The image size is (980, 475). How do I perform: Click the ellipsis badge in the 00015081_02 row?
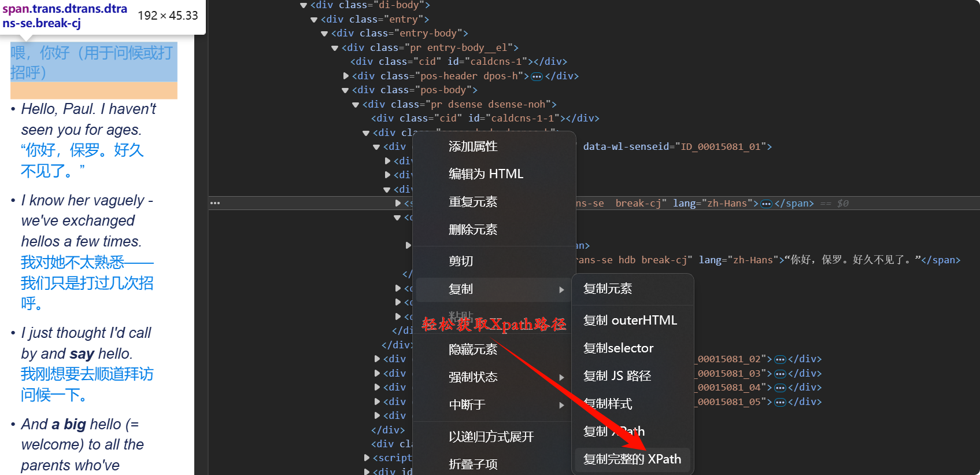(x=780, y=359)
